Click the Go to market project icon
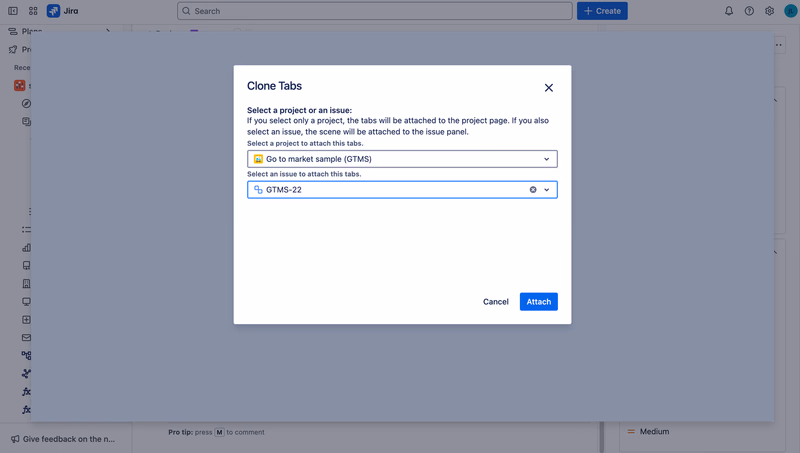The width and height of the screenshot is (800, 453). coord(258,159)
